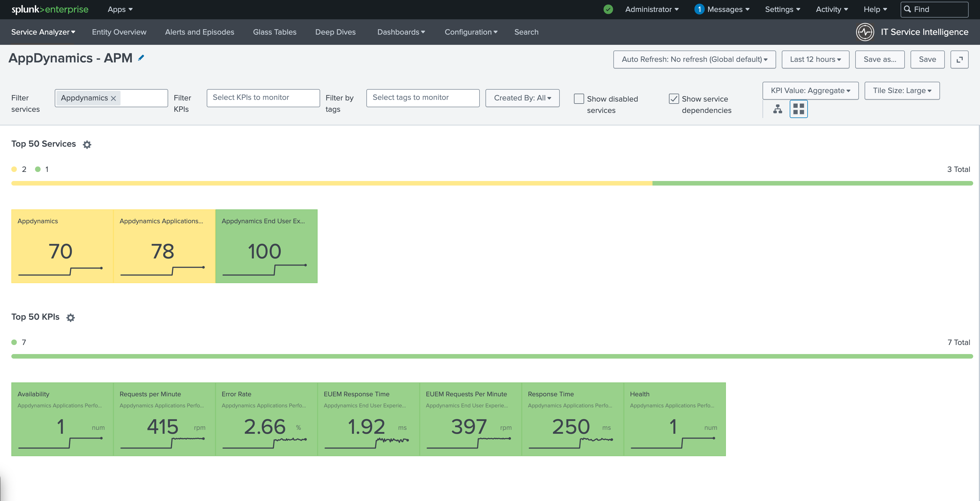This screenshot has width=980, height=501.
Task: Uncheck Show service dependencies
Action: pyautogui.click(x=674, y=99)
